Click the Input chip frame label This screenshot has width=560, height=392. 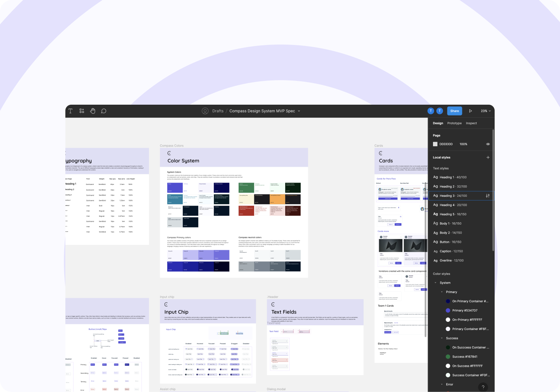[167, 297]
